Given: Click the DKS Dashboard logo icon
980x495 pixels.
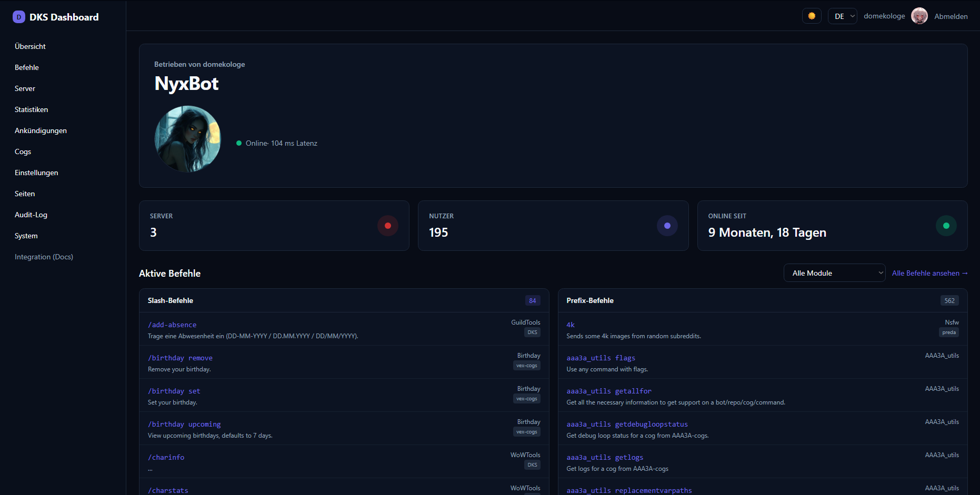Looking at the screenshot, I should 19,17.
